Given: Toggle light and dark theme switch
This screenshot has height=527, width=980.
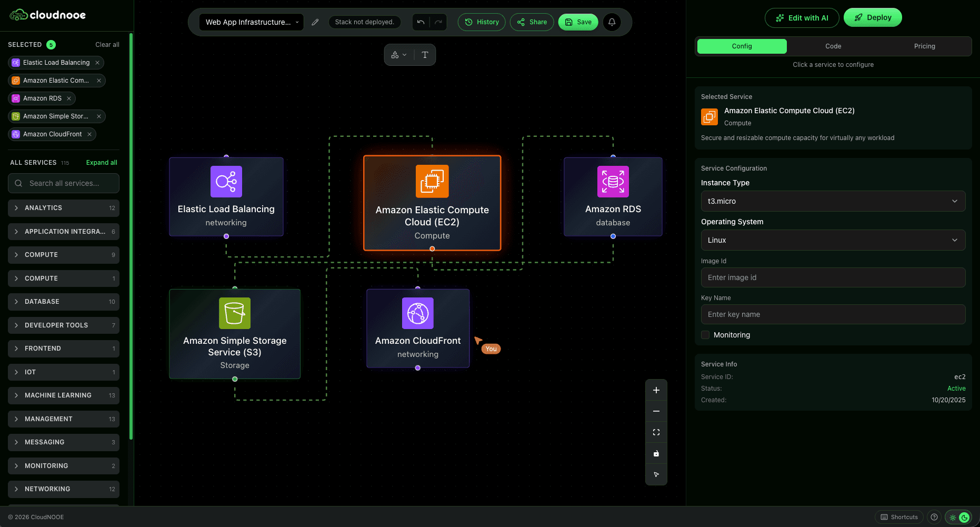Looking at the screenshot, I should pyautogui.click(x=958, y=517).
